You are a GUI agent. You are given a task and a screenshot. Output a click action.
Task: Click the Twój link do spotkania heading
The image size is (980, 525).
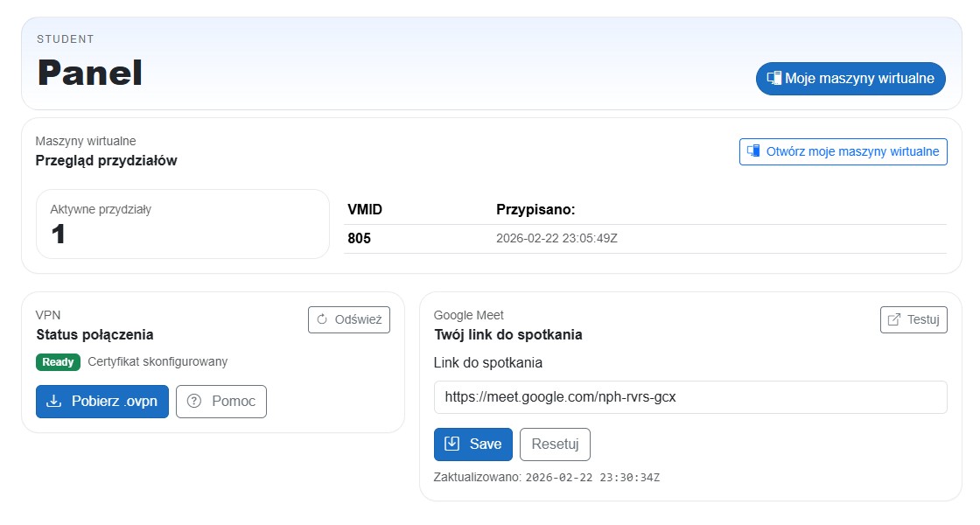pyautogui.click(x=507, y=334)
